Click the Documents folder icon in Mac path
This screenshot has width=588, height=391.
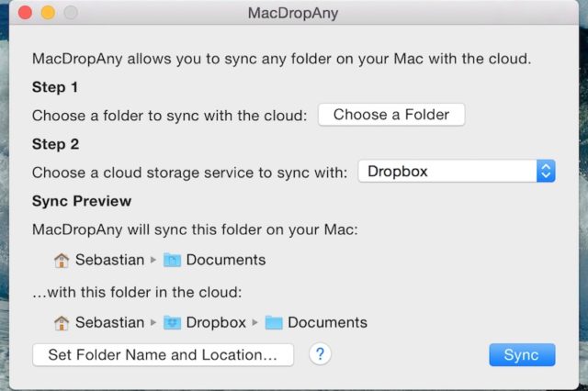pos(172,260)
